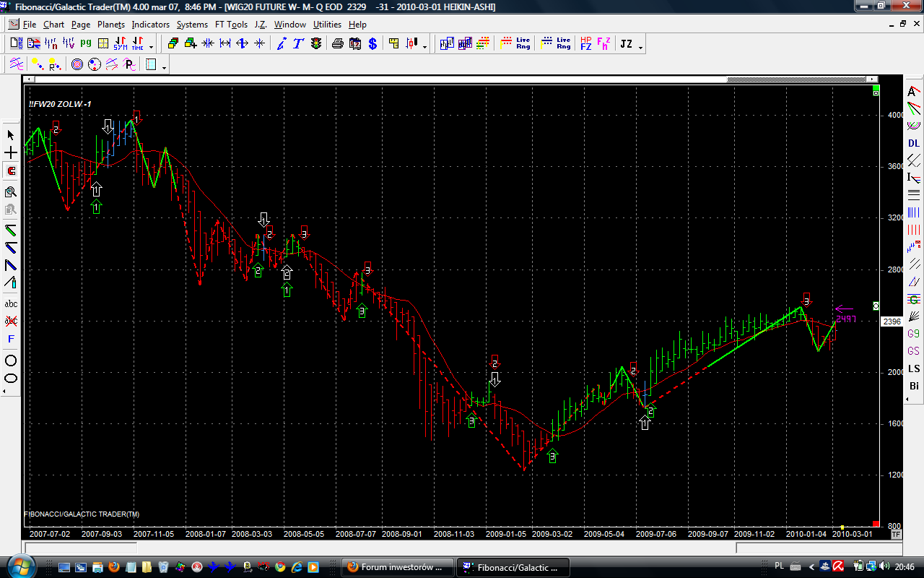This screenshot has width=924, height=578.
Task: Open the Indicators menu
Action: 150,25
